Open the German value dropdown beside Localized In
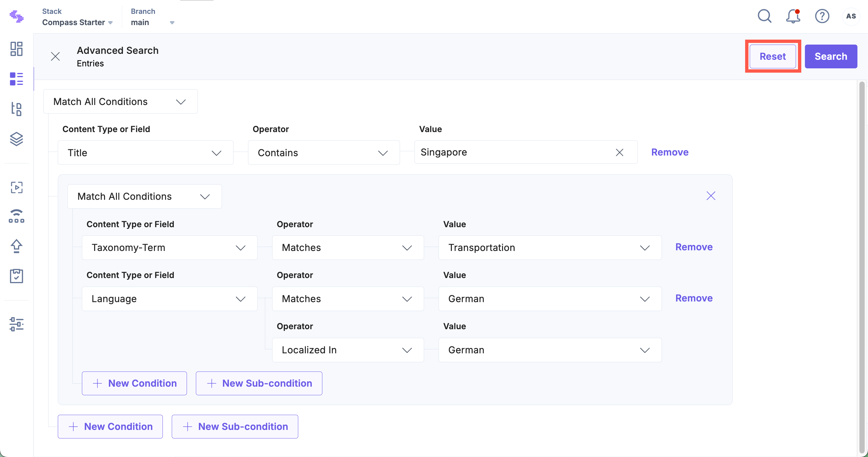868x457 pixels. tap(550, 350)
